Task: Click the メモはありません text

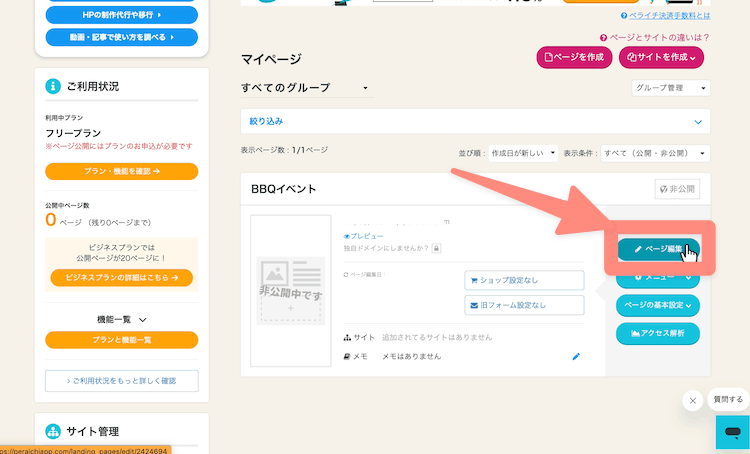Action: point(411,356)
